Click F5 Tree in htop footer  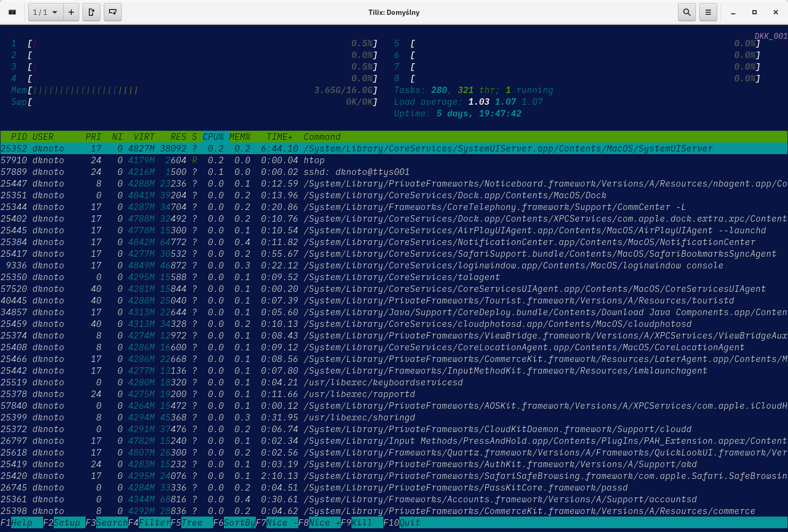192,522
